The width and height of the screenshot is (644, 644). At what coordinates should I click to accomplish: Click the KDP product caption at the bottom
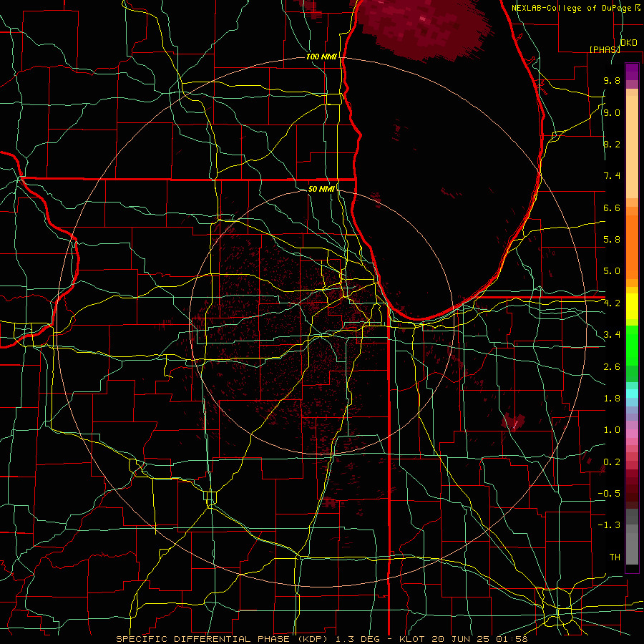coord(321,639)
